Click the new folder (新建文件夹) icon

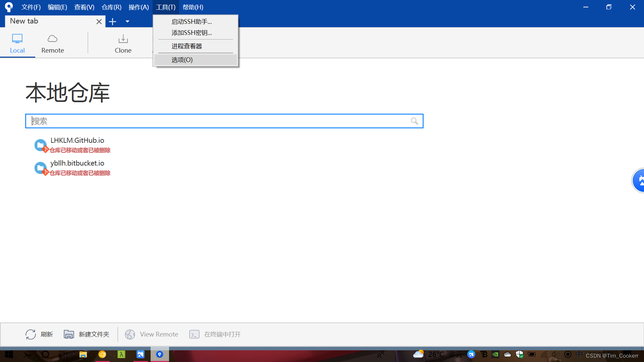[x=69, y=334]
